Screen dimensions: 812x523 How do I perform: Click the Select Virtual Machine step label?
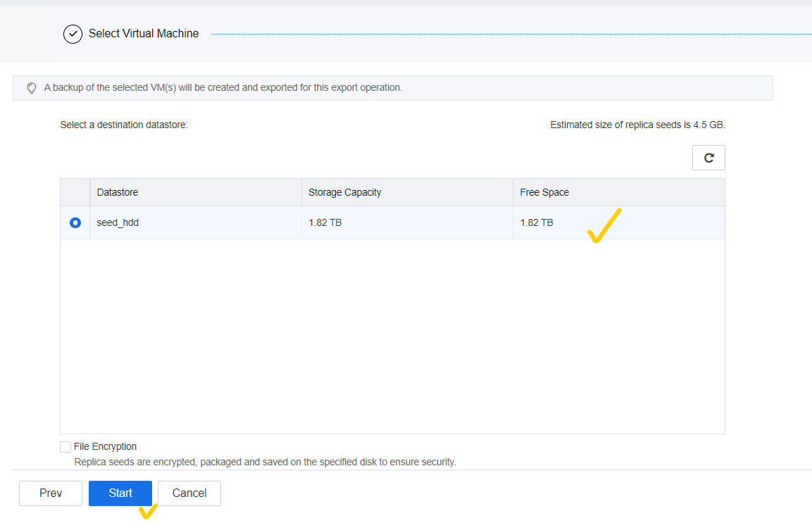[144, 34]
